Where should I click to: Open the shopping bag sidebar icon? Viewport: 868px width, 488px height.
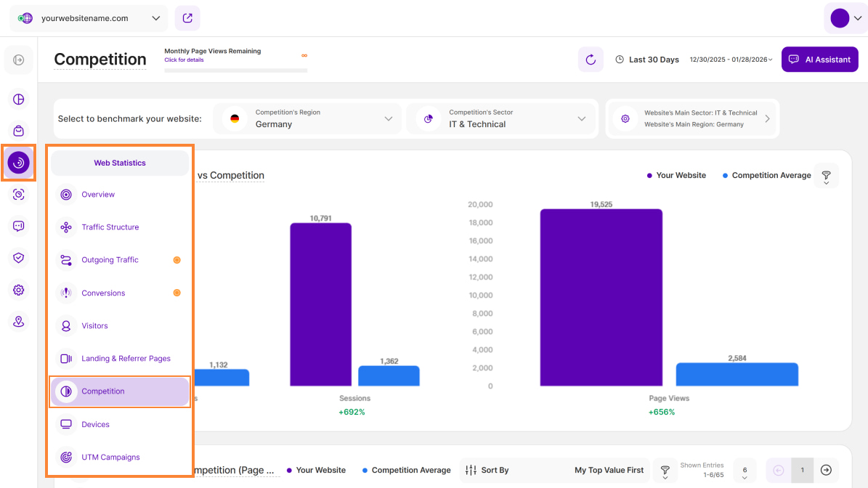pos(19,131)
